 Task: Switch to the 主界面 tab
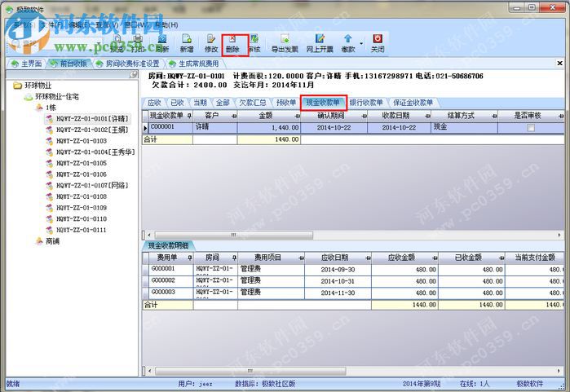27,64
